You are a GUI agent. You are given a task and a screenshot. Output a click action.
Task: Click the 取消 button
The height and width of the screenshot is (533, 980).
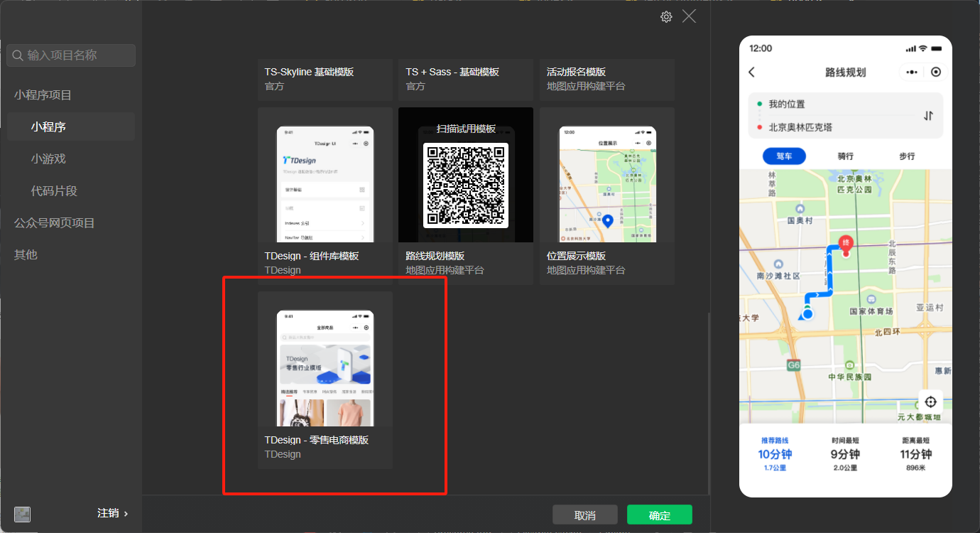pos(585,515)
